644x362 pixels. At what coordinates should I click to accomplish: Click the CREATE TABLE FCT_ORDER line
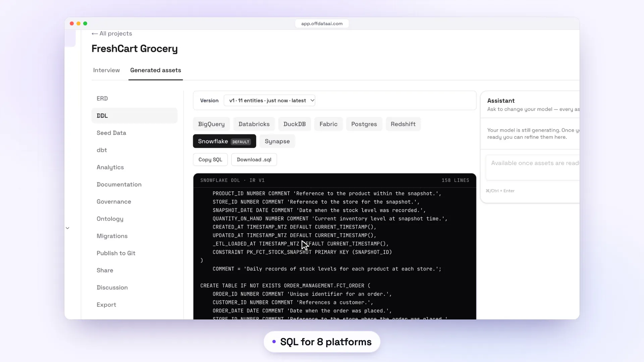285,286
